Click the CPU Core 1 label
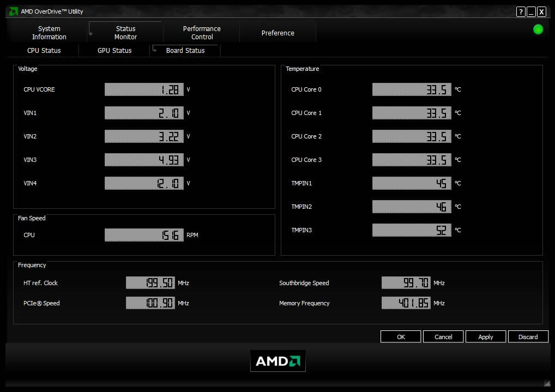Screen dimensions: 555x392 (x=306, y=113)
